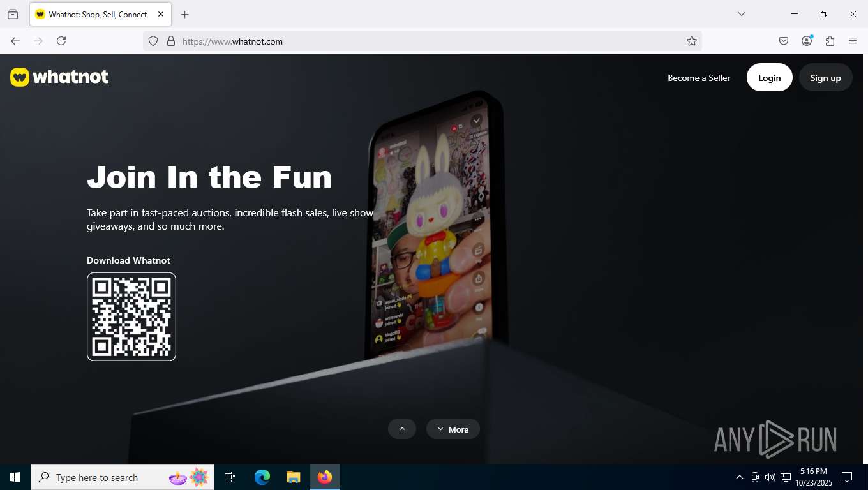Click the Meet Now camera tray icon
868x490 pixels.
click(x=755, y=477)
